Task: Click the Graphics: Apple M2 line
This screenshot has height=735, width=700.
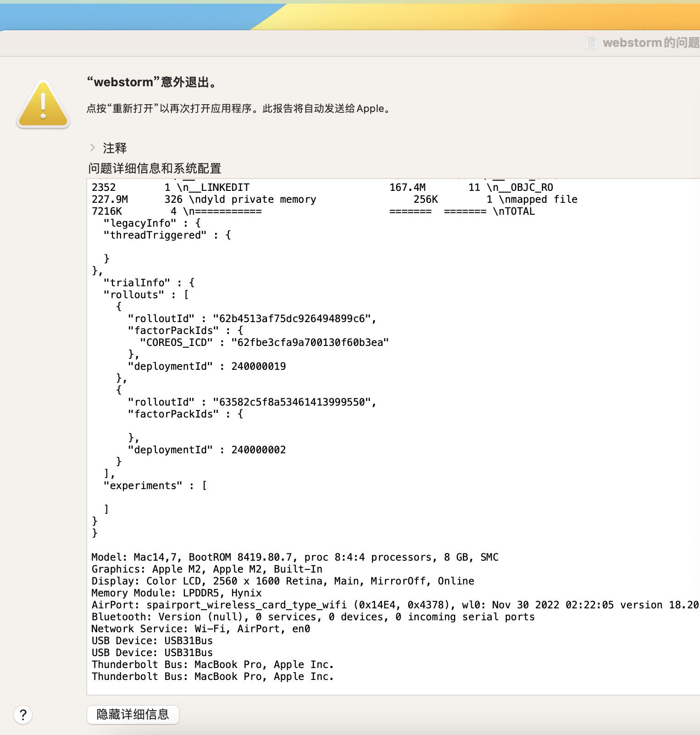Action: pyautogui.click(x=207, y=569)
